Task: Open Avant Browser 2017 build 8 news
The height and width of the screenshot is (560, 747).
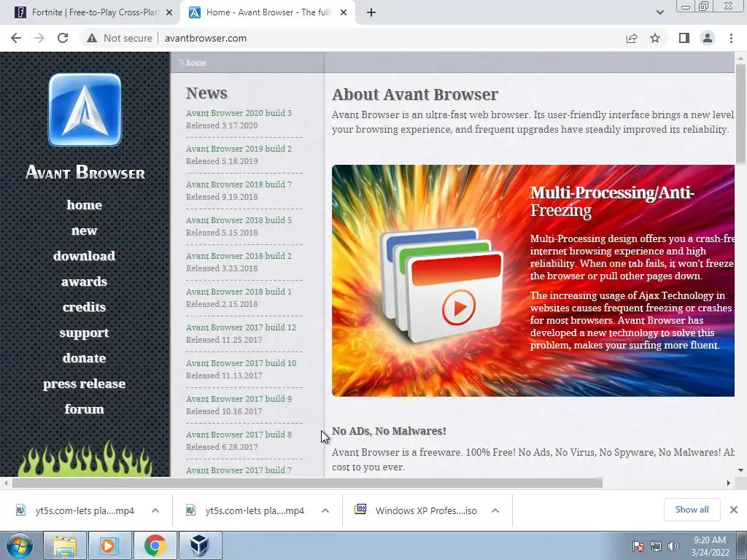Action: [239, 435]
